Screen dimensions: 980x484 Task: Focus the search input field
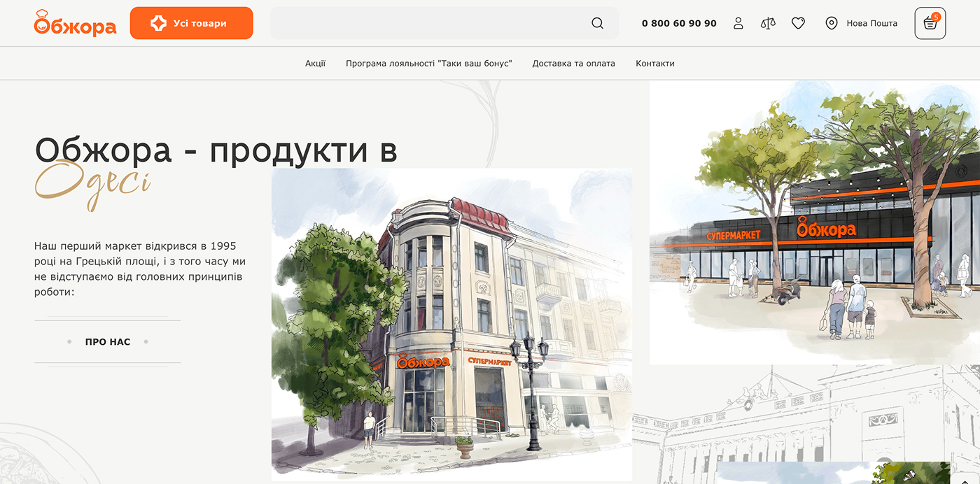point(427,23)
